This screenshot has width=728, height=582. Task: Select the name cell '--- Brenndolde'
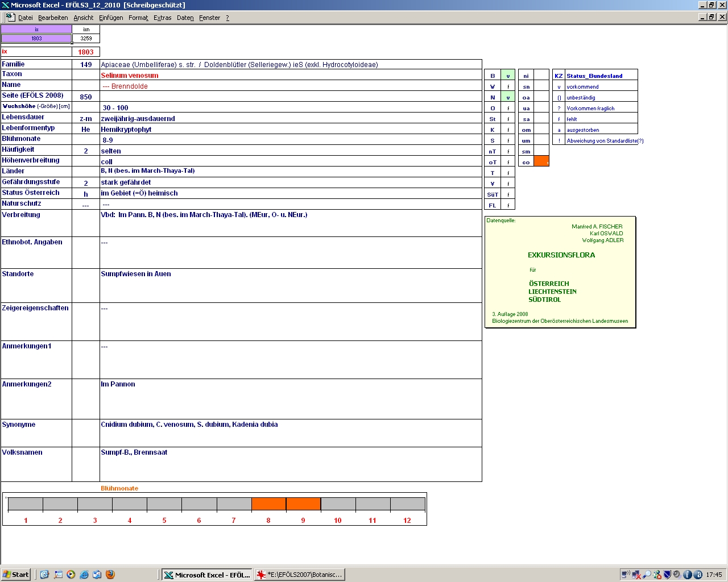(291, 86)
